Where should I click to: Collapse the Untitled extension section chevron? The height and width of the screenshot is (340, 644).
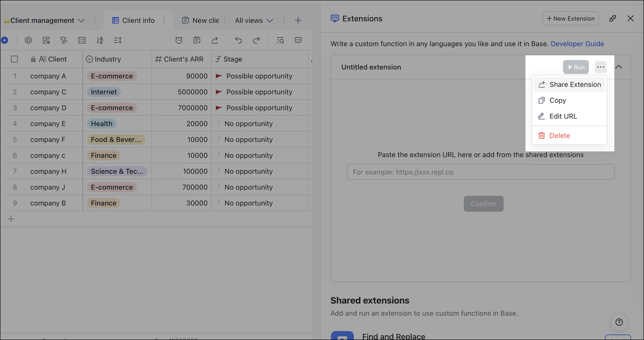click(x=619, y=67)
